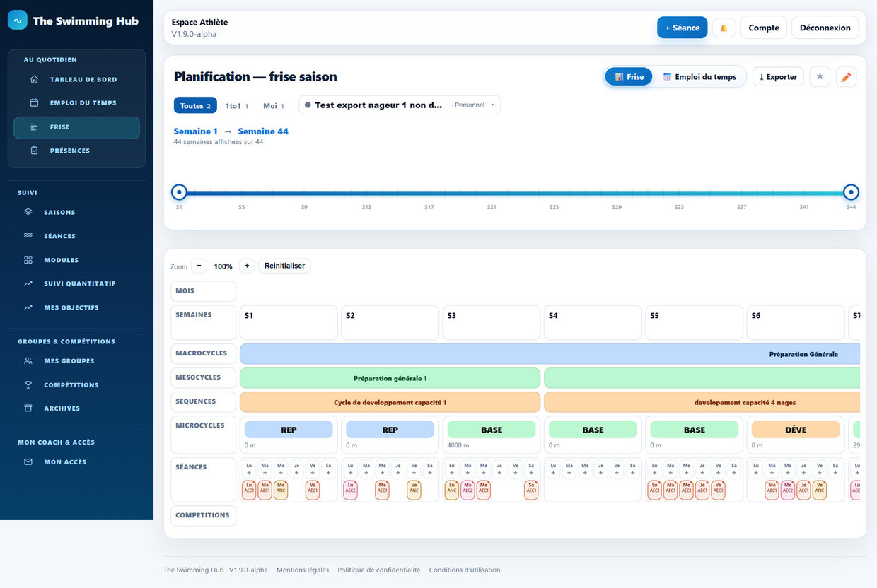Select the Moi filter tab
Screen dimensions: 877x588
[273, 105]
